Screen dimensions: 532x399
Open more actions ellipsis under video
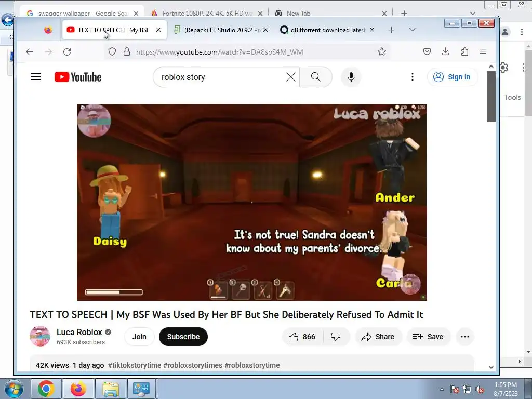465,337
